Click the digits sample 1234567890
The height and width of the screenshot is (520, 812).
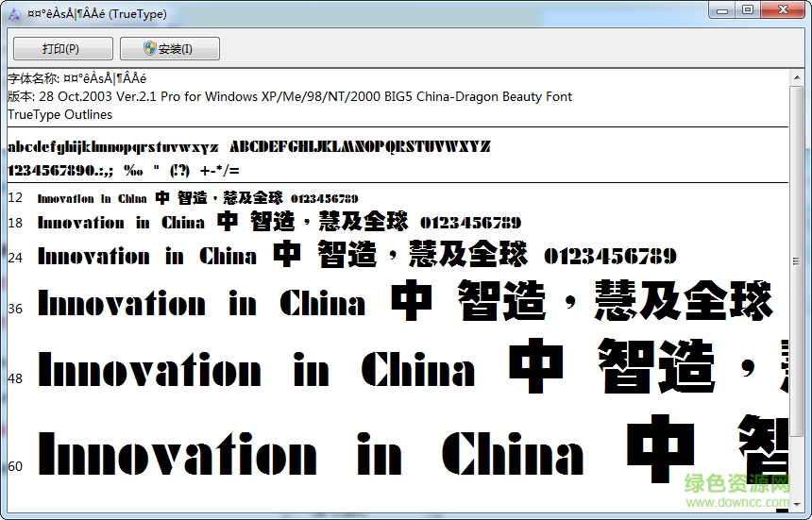(x=53, y=170)
